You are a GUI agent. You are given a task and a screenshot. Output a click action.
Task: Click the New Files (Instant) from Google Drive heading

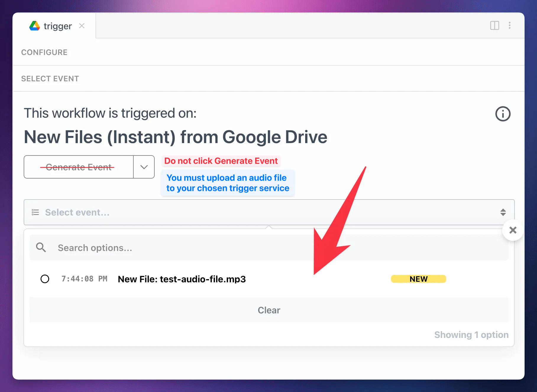pos(176,137)
